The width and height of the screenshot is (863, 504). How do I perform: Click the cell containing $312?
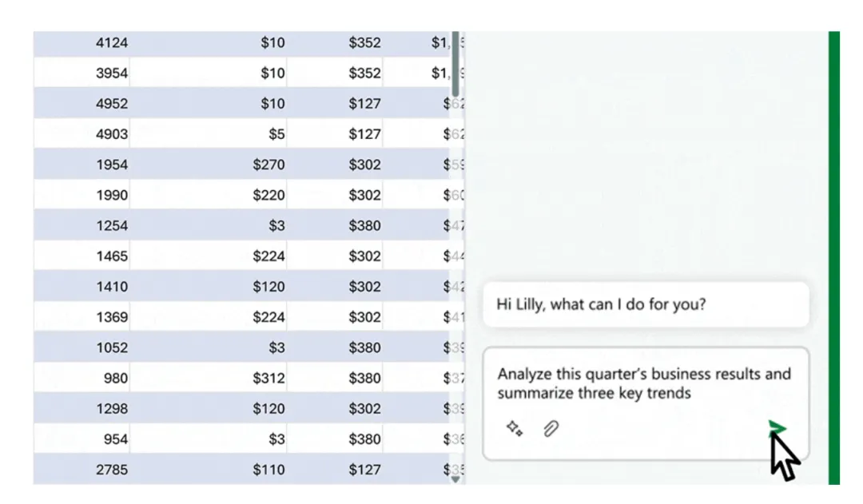click(x=268, y=378)
